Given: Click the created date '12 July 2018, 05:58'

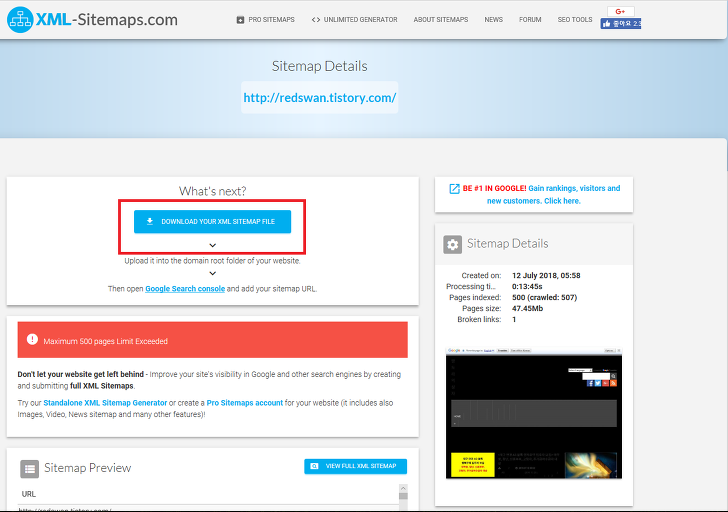Looking at the screenshot, I should 546,275.
